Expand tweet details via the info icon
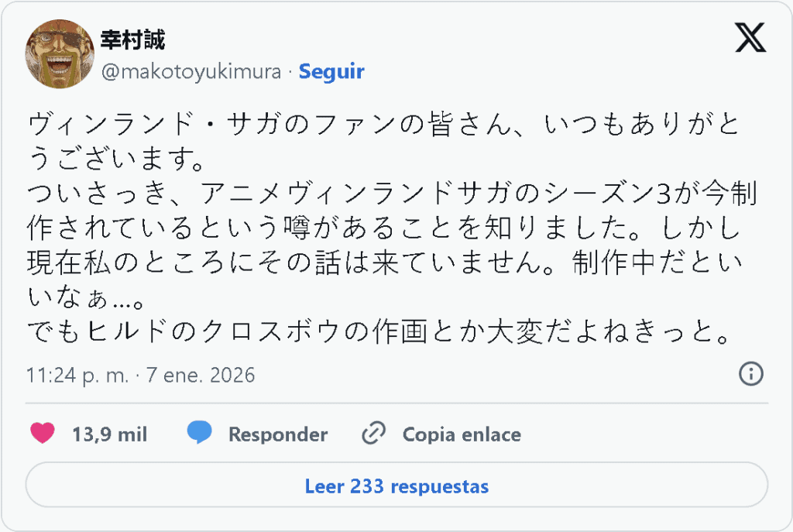Screen dimensions: 793x532 tap(750, 375)
